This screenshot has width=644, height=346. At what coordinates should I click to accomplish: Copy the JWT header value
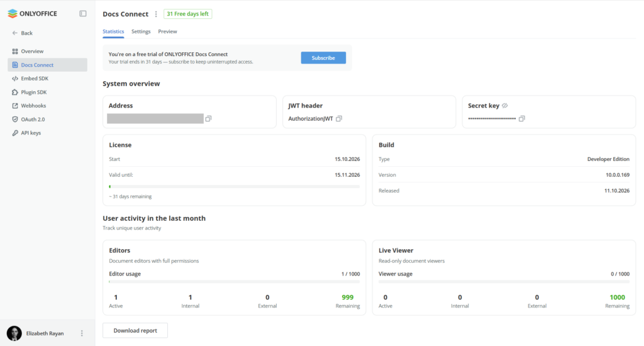339,119
